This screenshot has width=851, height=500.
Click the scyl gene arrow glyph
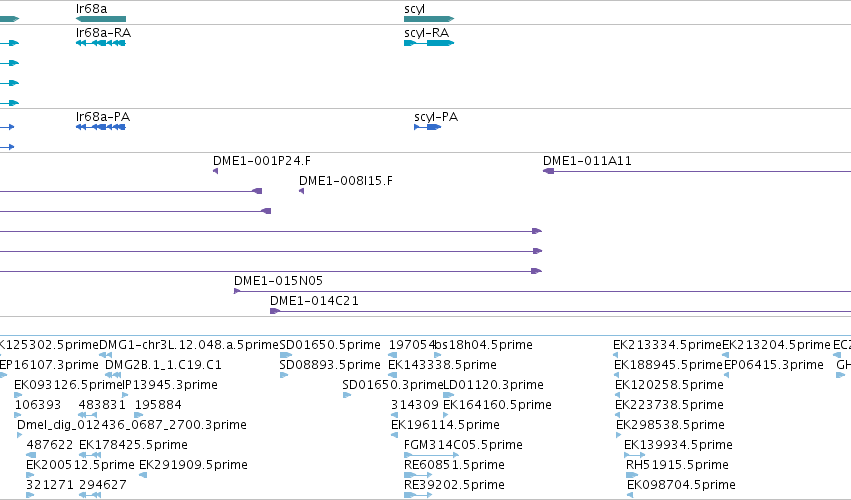[429, 19]
